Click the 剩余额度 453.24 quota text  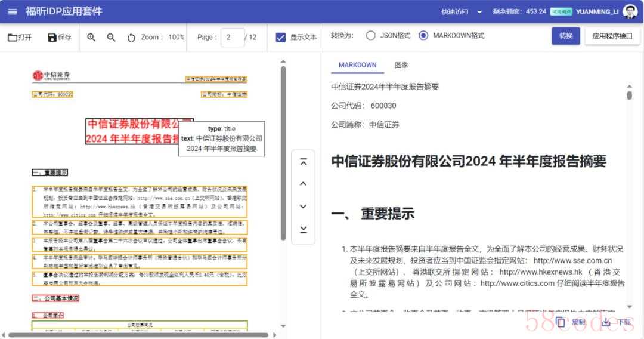tap(519, 11)
